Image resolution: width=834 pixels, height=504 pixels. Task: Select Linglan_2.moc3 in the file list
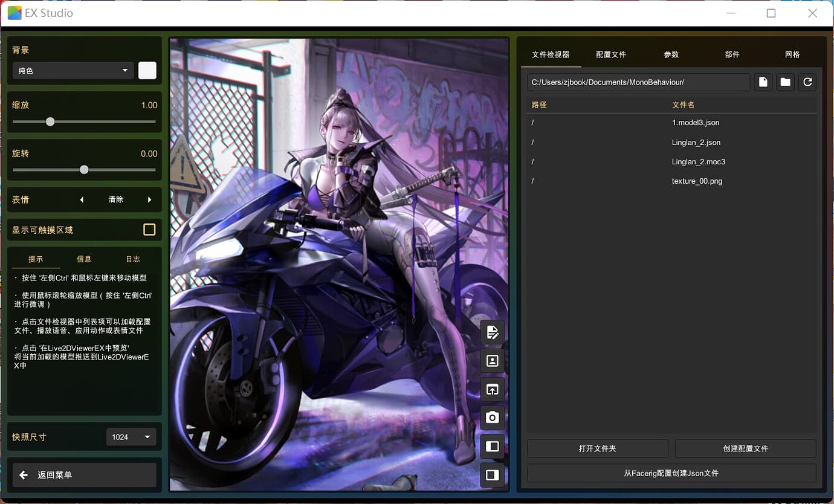pos(698,162)
